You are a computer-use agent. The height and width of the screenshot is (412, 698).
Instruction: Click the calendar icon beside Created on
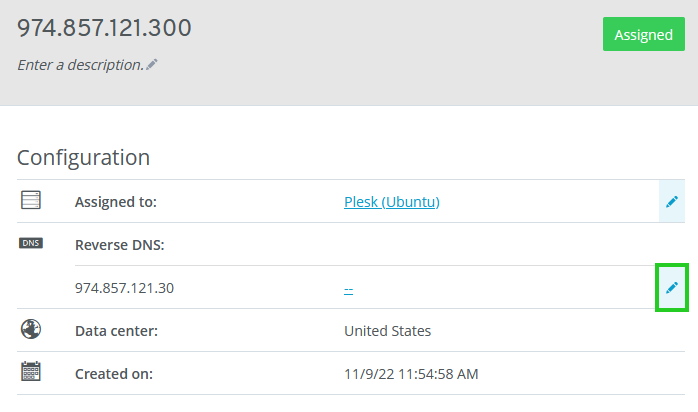31,372
